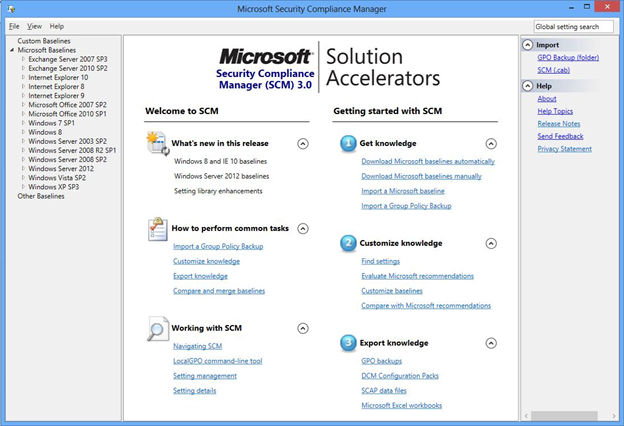Viewport: 624px width, 426px height.
Task: Click the number 3 Export knowledge badge
Action: tap(348, 342)
